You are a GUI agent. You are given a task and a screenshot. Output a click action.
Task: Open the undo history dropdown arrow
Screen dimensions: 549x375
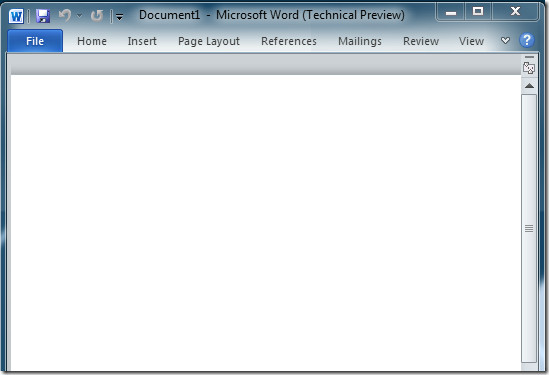[79, 16]
